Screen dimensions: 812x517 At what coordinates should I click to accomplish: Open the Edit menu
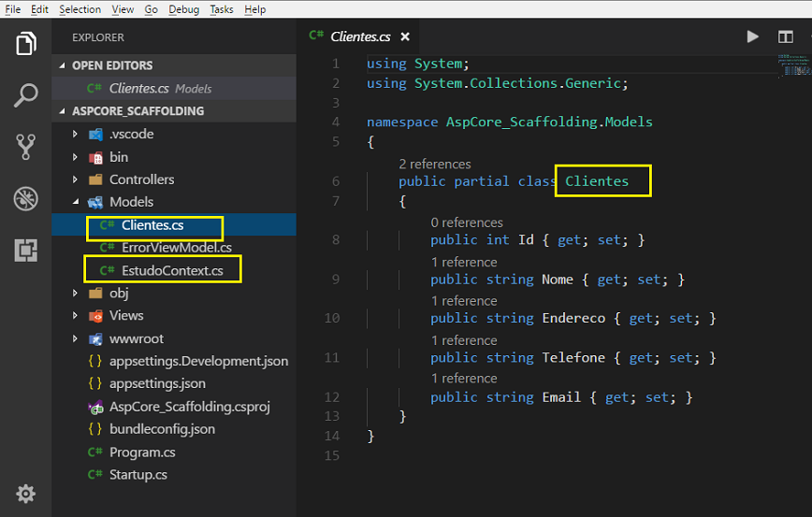click(x=39, y=9)
